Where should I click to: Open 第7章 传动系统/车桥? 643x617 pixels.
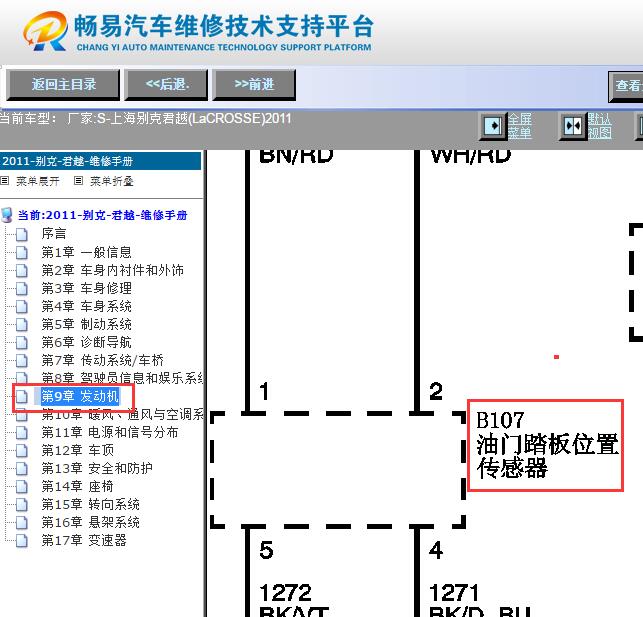[102, 360]
